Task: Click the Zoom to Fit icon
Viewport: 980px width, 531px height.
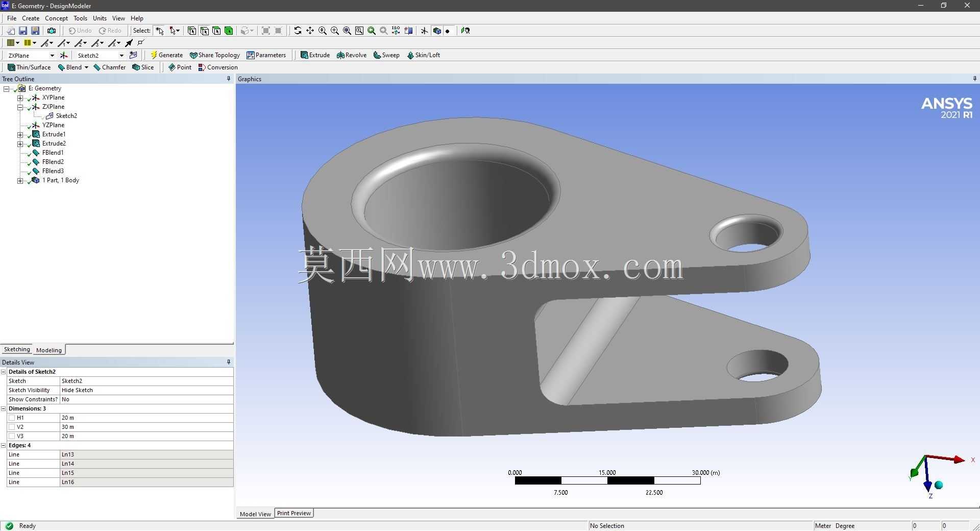Action: coord(347,31)
